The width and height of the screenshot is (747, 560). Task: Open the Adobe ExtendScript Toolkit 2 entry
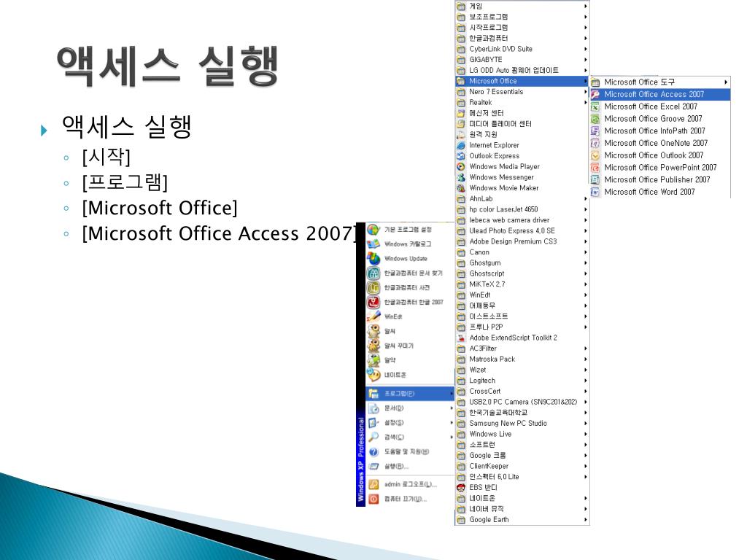(x=522, y=338)
